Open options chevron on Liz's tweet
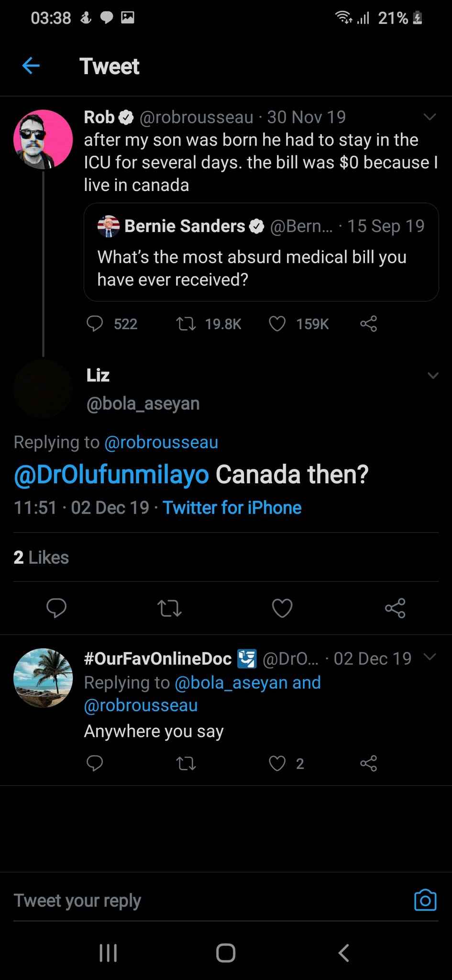The image size is (452, 980). point(433,375)
